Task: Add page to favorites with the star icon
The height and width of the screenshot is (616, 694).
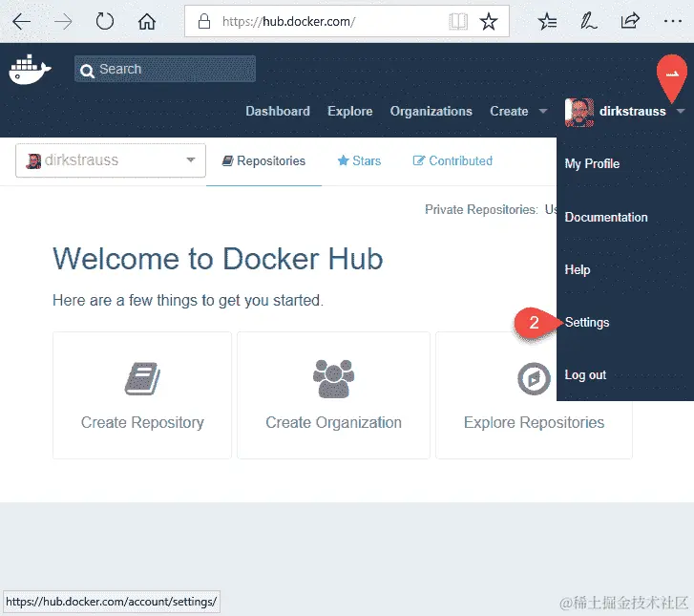Action: pyautogui.click(x=489, y=21)
